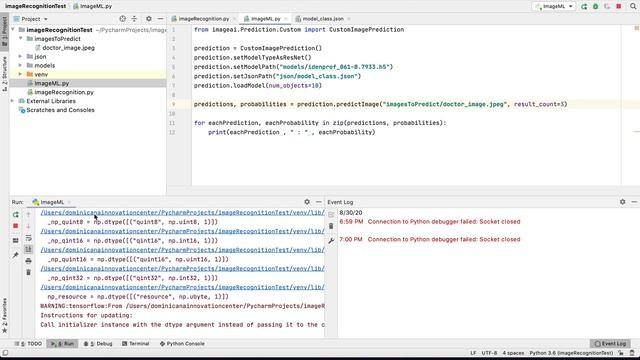Expand the models folder
Screen dimensions: 640x360
(x=20, y=65)
